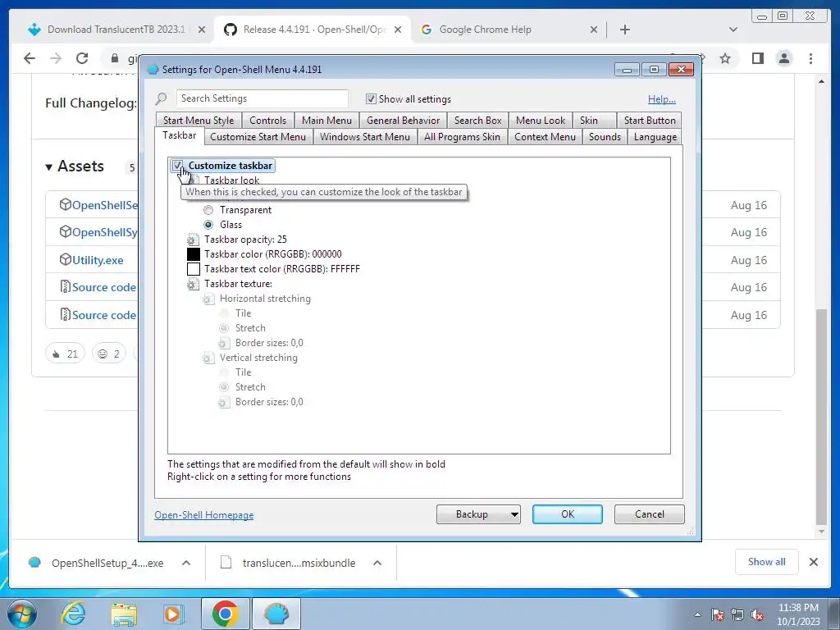This screenshot has width=840, height=630.
Task: Expand translucen msixbundle download options chevron
Action: 377,563
